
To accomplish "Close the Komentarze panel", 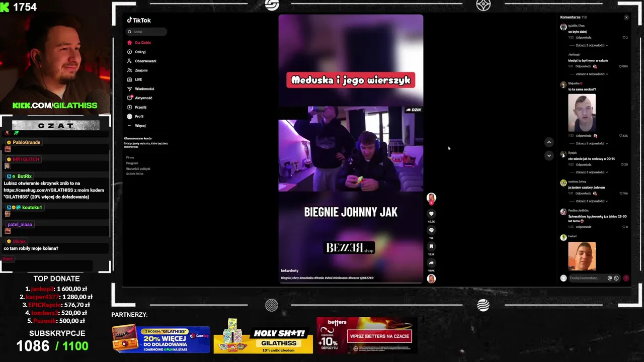I will (x=626, y=18).
